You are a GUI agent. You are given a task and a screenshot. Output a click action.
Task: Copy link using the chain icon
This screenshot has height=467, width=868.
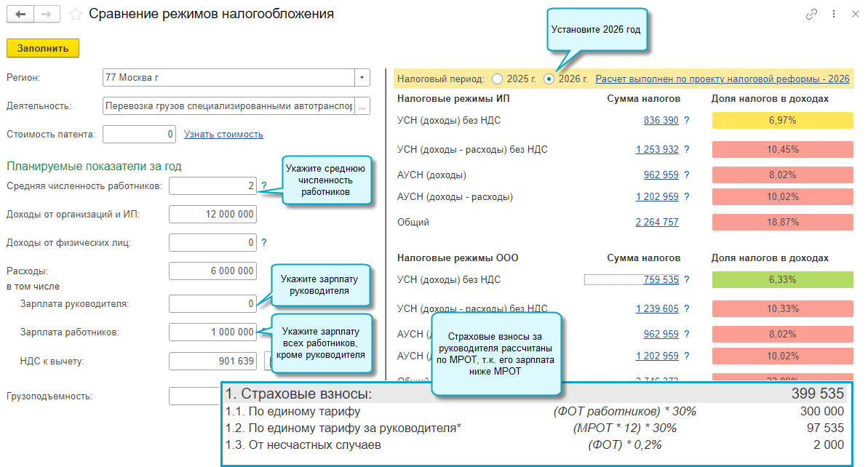[x=811, y=15]
